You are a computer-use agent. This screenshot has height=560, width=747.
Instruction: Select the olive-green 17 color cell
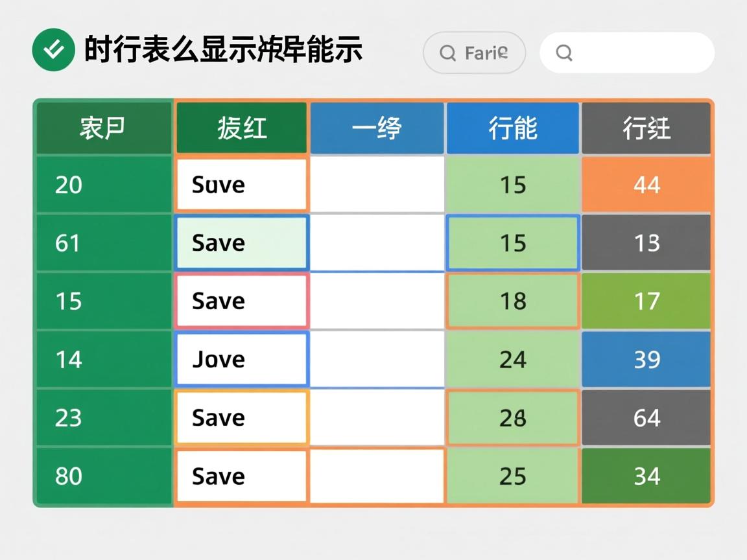click(646, 301)
